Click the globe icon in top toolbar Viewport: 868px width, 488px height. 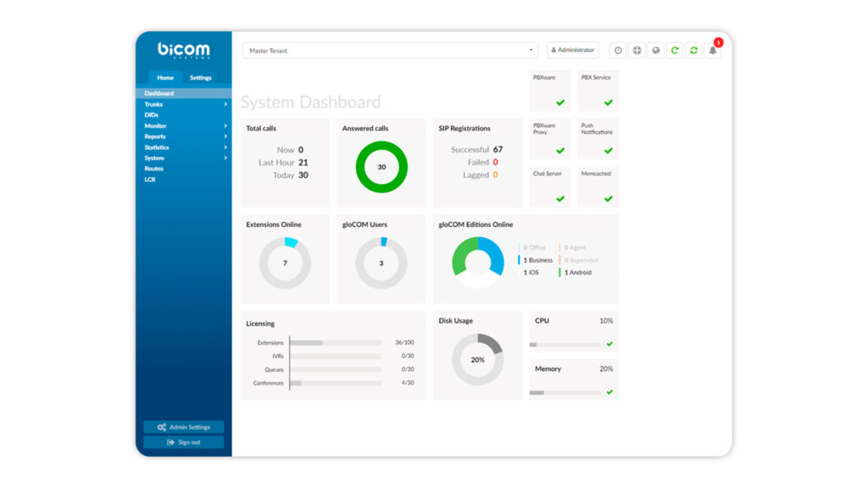(x=656, y=51)
